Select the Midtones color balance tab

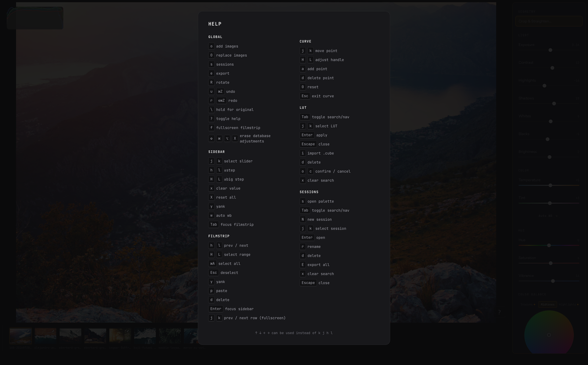click(547, 304)
